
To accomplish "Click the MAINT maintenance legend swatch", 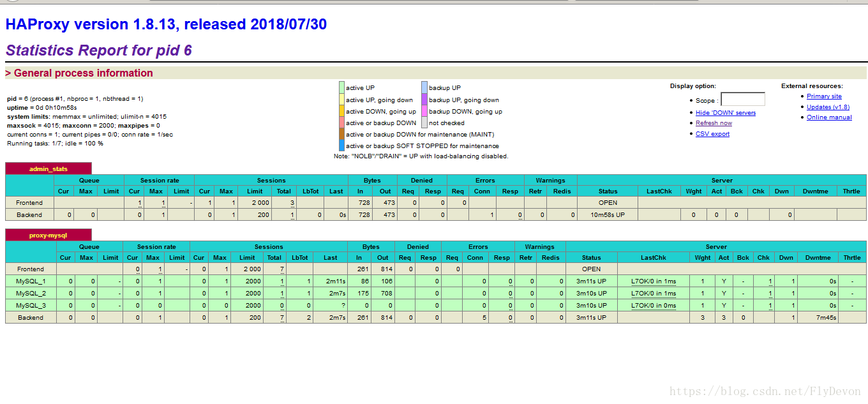I will 341,134.
